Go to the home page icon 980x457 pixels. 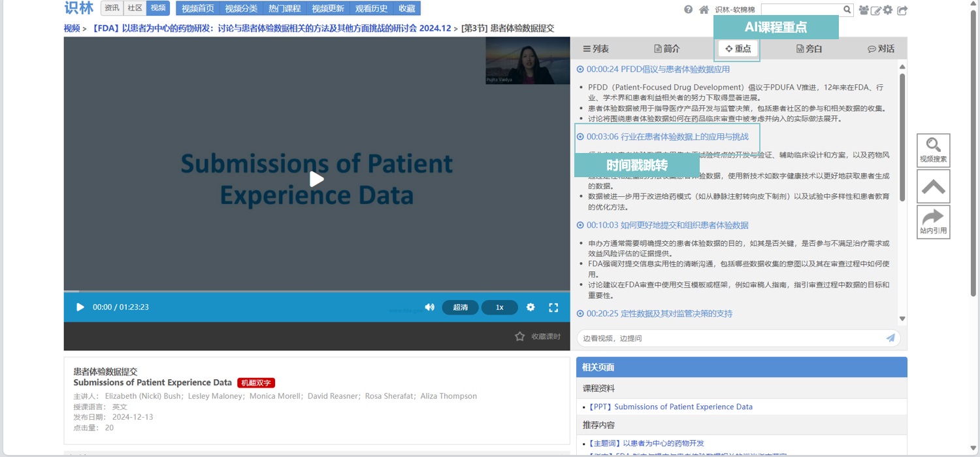click(x=704, y=10)
